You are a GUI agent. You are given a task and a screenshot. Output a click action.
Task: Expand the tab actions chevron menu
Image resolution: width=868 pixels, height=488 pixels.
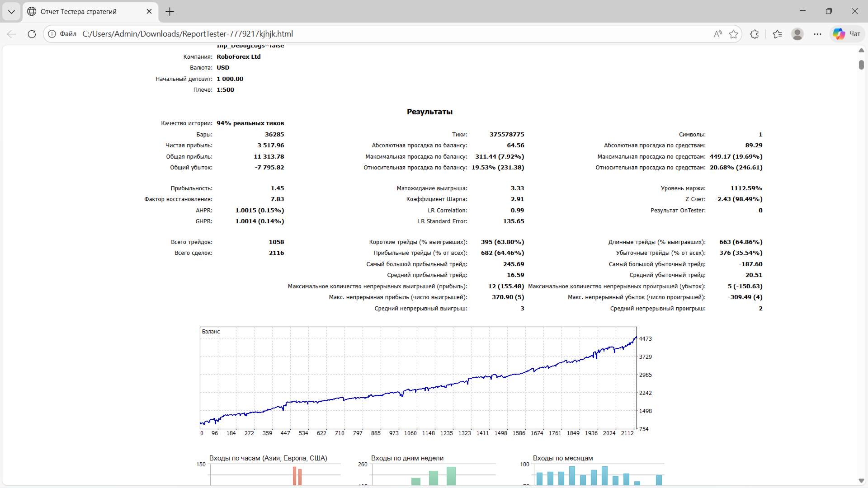point(11,12)
